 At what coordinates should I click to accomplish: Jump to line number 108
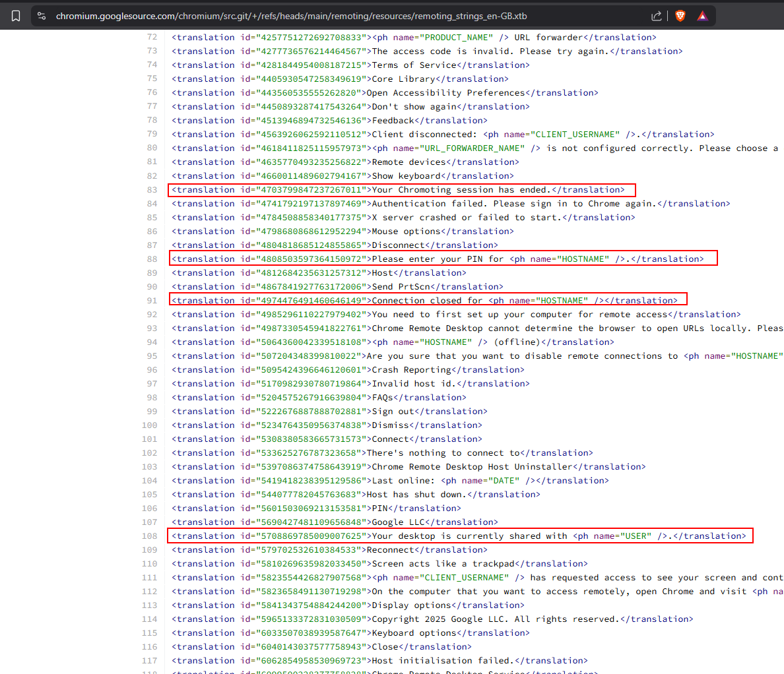pos(150,536)
